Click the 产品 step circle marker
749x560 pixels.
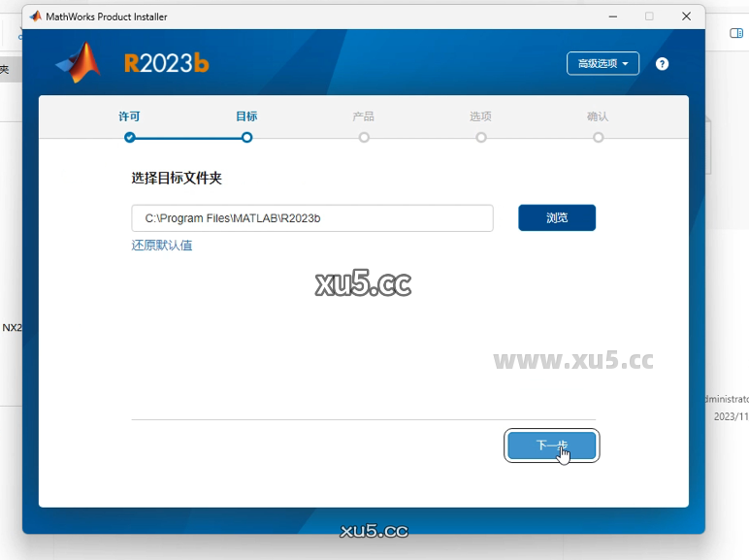364,138
